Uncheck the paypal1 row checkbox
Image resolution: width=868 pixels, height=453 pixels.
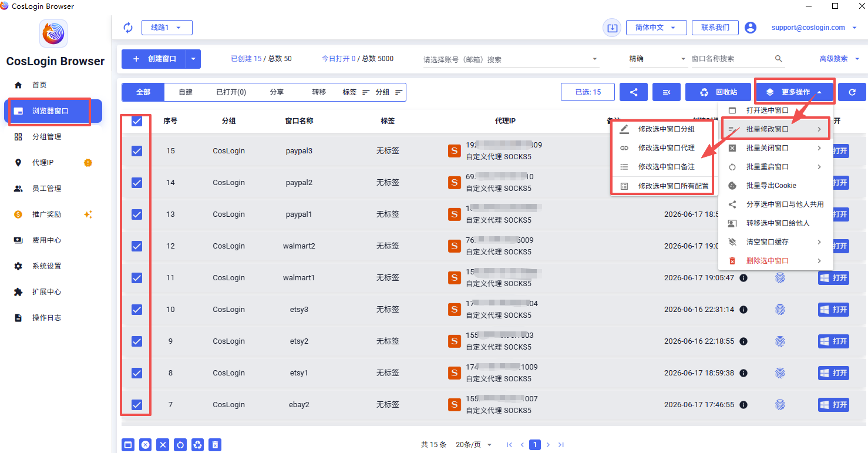(x=137, y=214)
